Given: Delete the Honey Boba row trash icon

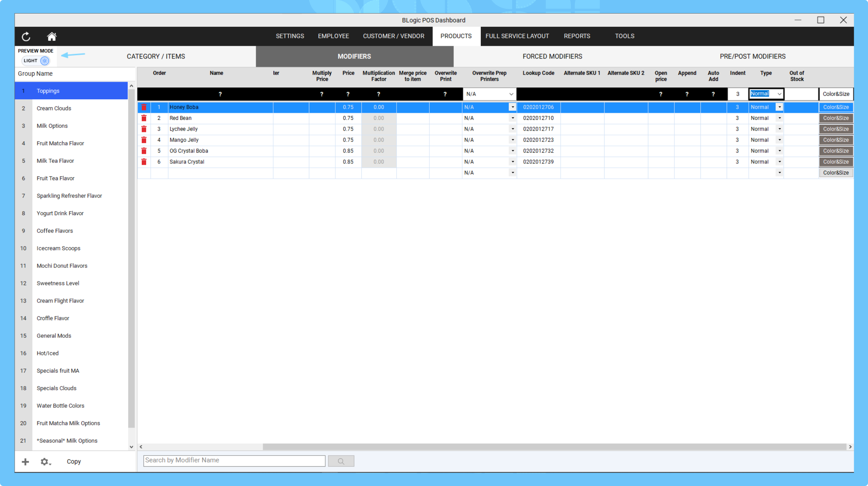Looking at the screenshot, I should click(x=144, y=107).
